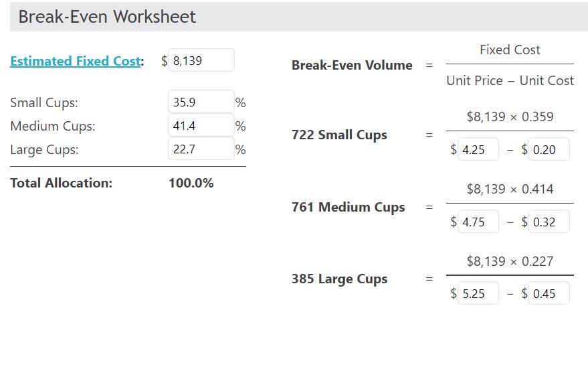Image resolution: width=588 pixels, height=373 pixels.
Task: Select the Medium Cups: label
Action: click(52, 126)
